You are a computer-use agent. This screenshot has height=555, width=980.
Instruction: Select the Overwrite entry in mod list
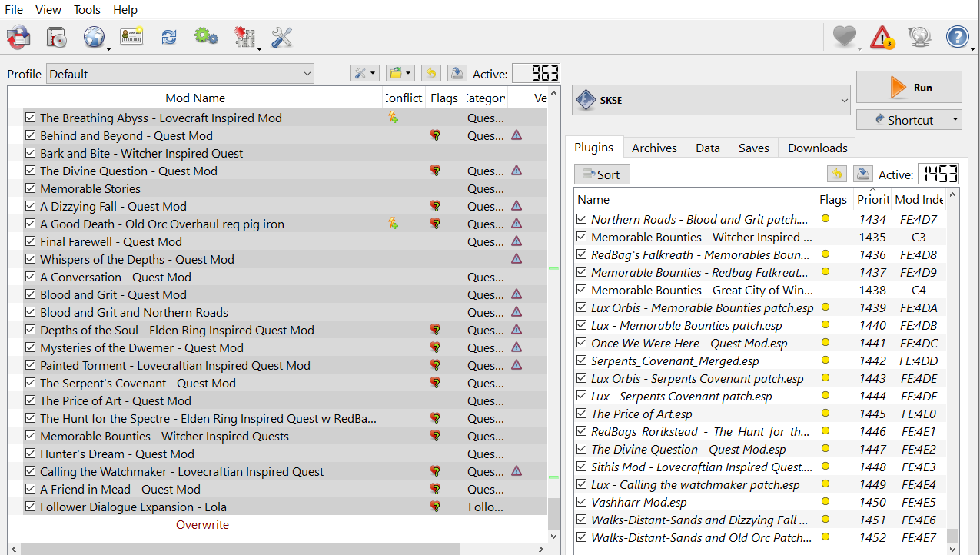(202, 524)
